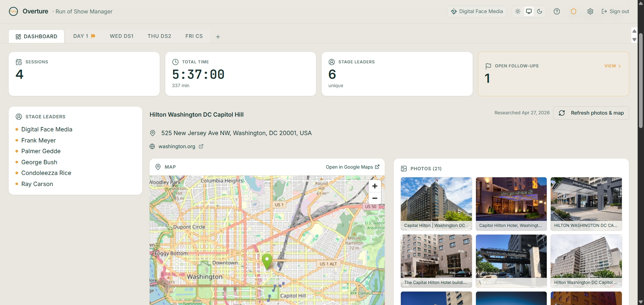
Task: Click Refresh photos & map button
Action: click(591, 113)
